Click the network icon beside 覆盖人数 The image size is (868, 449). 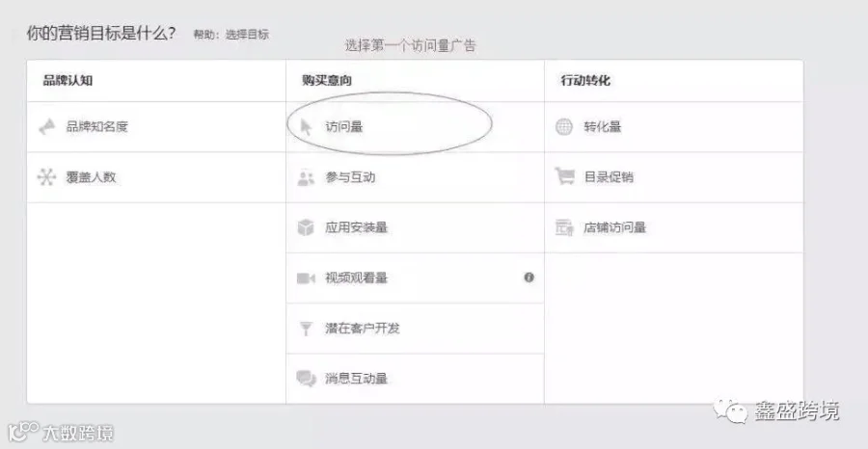click(x=46, y=177)
